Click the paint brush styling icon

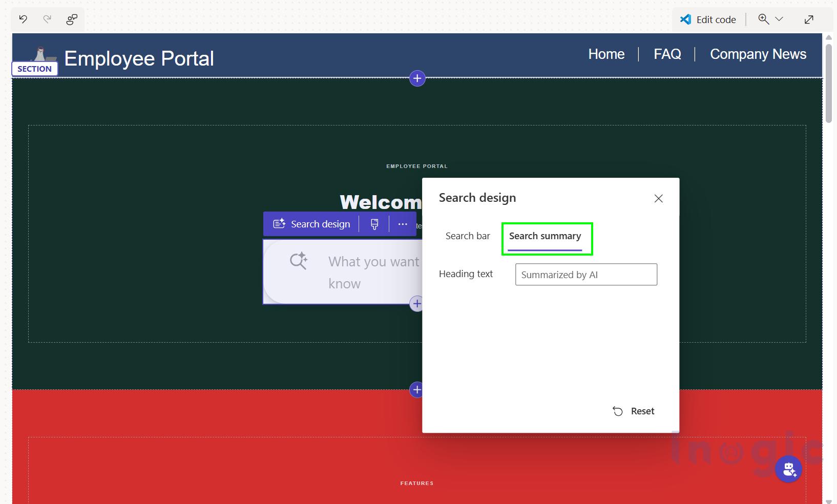[374, 224]
